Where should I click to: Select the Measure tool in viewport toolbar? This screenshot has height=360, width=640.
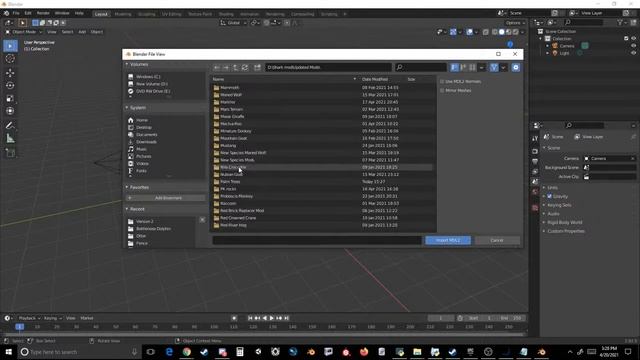click(10, 139)
